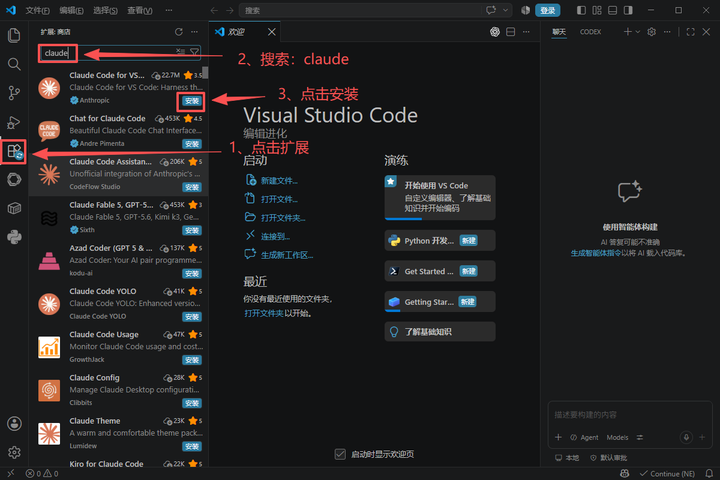Viewport: 720px width, 480px height.
Task: Install Claude Code Assistant extension
Action: [191, 187]
